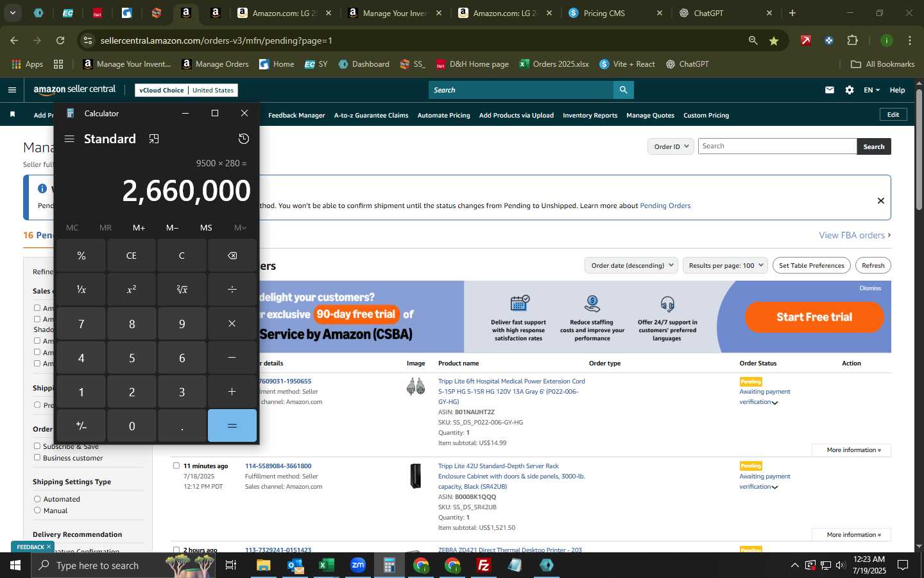Click Search button next to Order ID field
The image size is (924, 578).
click(x=873, y=146)
